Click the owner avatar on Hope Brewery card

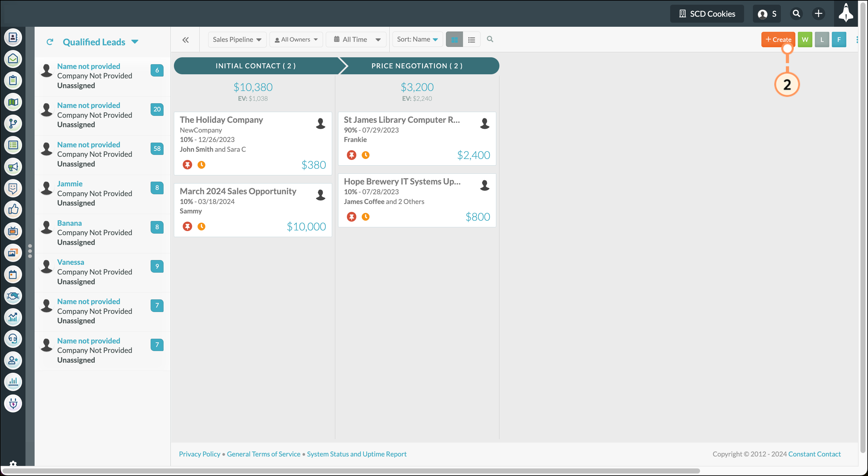tap(485, 185)
